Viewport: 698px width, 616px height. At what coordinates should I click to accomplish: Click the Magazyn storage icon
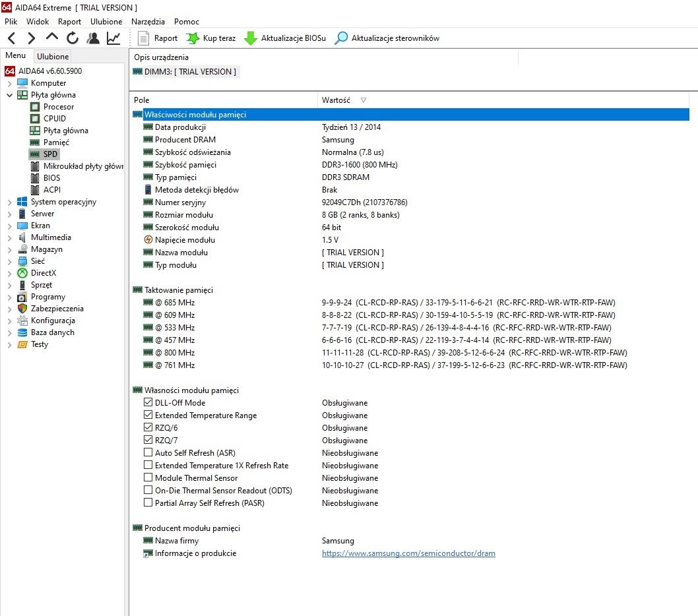click(22, 249)
